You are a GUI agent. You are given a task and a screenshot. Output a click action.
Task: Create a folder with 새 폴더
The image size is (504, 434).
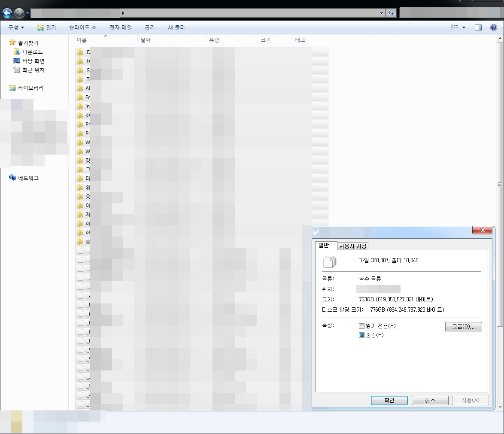coord(176,27)
